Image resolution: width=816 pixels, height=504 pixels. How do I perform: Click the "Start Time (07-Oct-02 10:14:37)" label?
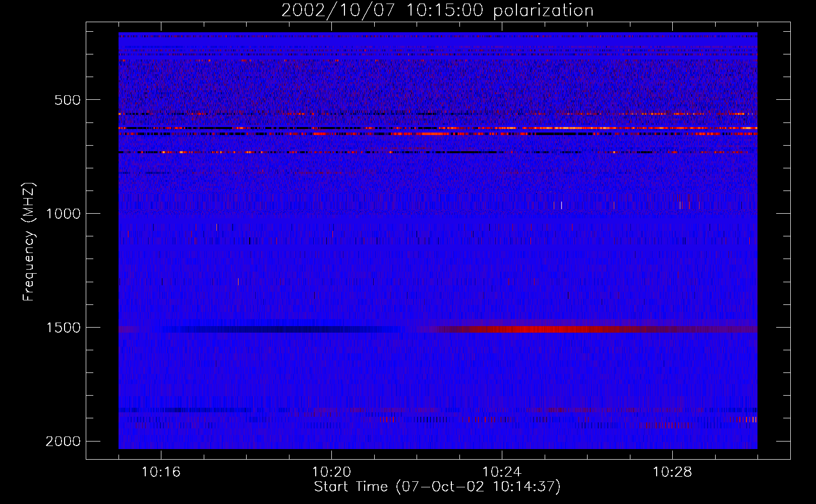437,487
